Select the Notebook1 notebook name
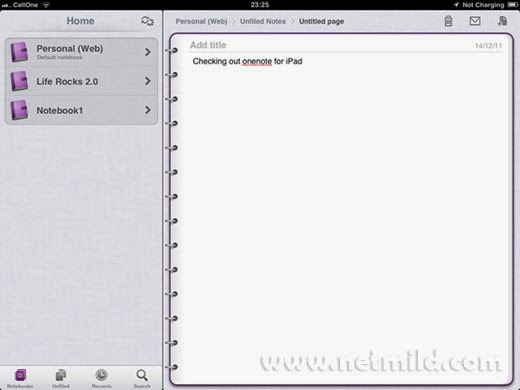This screenshot has height=390, width=520. pyautogui.click(x=60, y=110)
